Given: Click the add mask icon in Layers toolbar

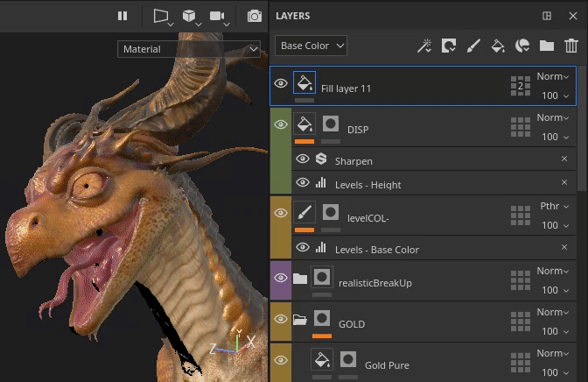Looking at the screenshot, I should [x=449, y=46].
